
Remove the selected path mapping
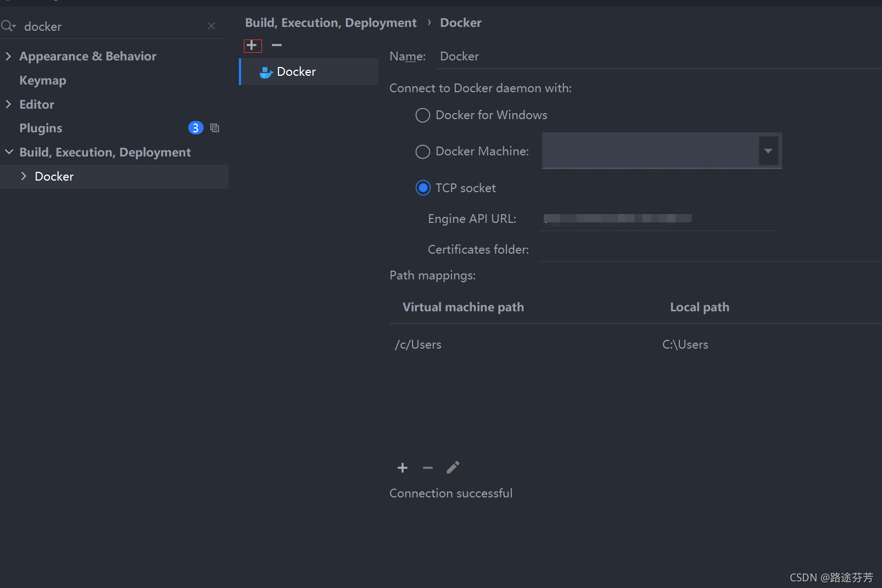point(428,468)
